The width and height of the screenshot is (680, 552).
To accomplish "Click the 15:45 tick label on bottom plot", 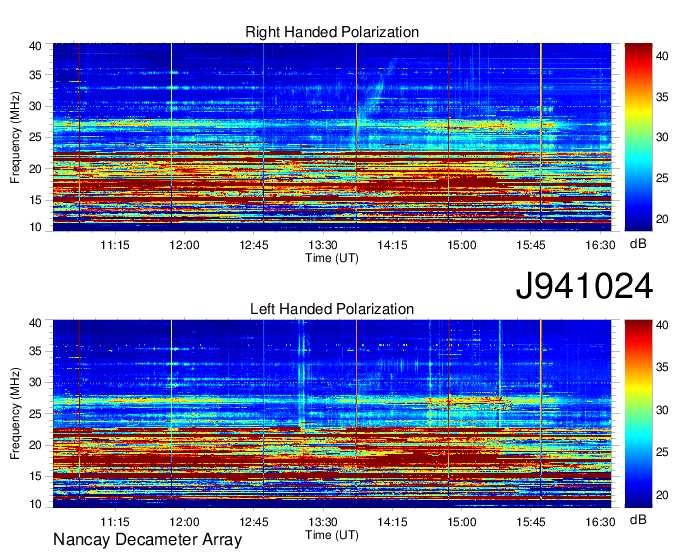I will click(x=531, y=522).
